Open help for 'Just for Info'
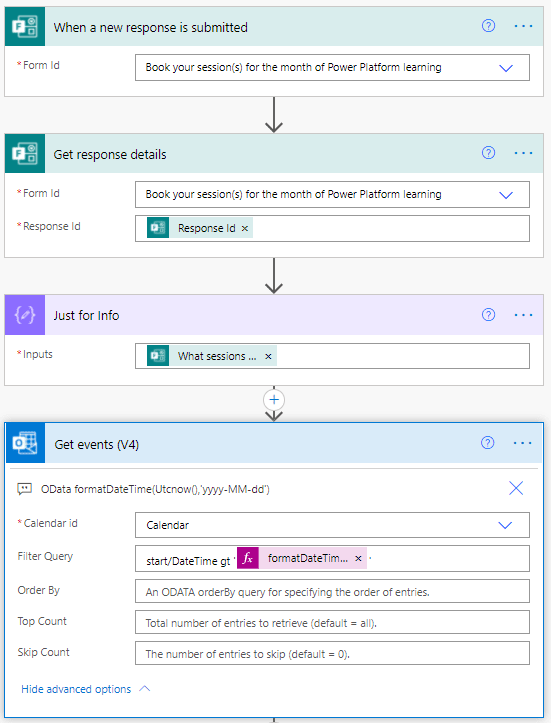The image size is (551, 723). point(488,315)
